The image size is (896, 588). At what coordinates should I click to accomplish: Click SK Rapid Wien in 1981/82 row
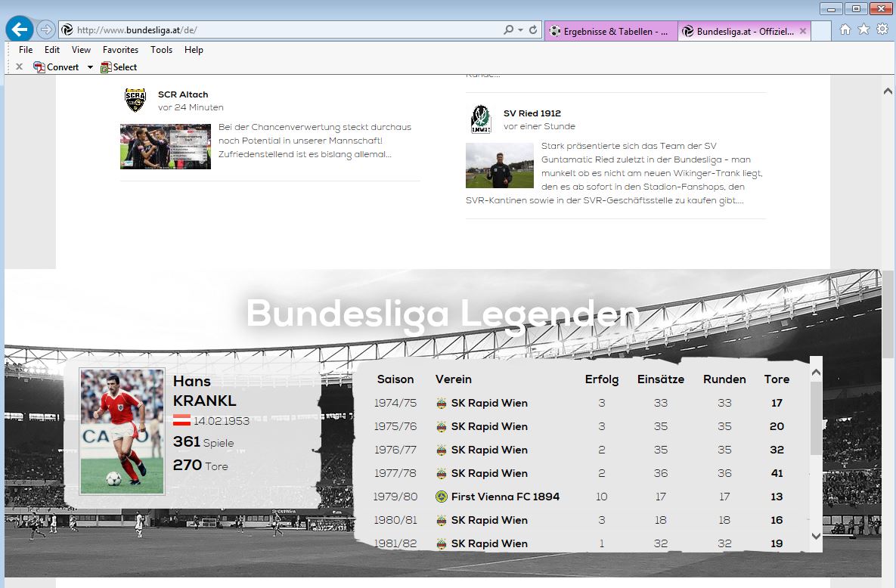[x=489, y=544]
